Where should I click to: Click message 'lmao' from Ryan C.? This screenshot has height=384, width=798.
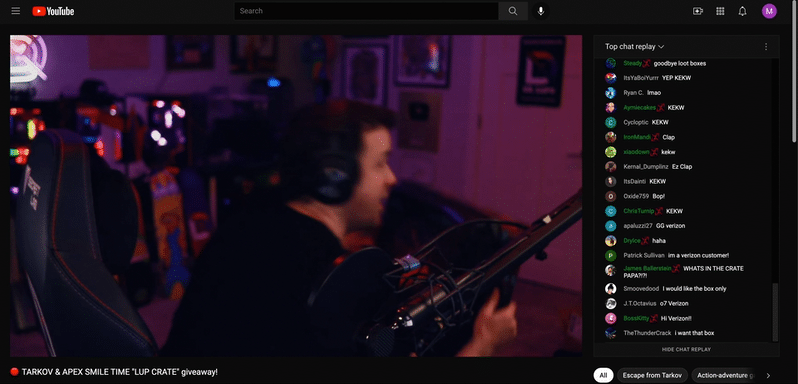tap(654, 93)
